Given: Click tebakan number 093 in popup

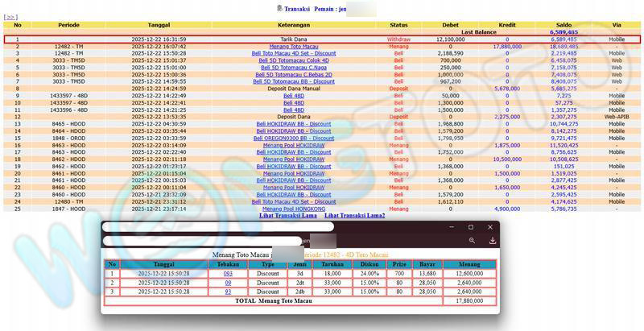Looking at the screenshot, I should click(x=228, y=274).
